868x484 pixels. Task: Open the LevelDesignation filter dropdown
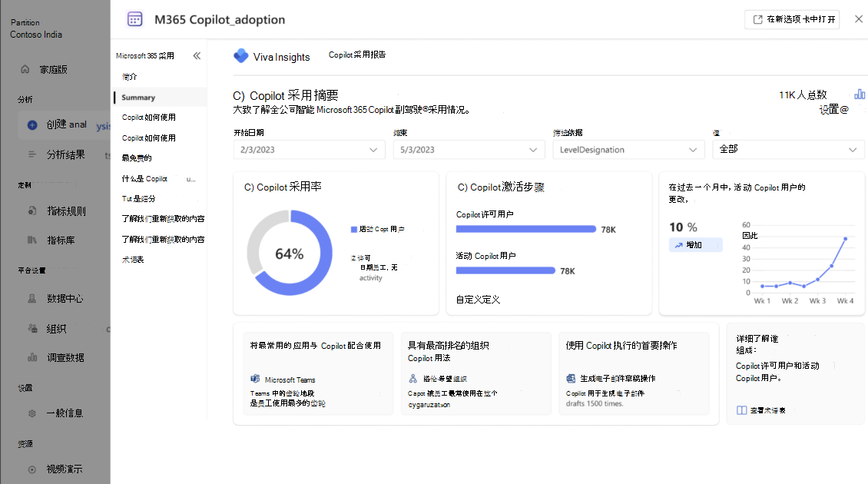pyautogui.click(x=628, y=150)
